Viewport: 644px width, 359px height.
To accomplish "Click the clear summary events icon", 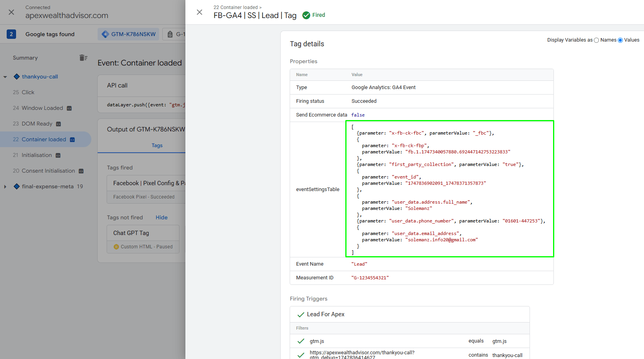I will point(83,58).
